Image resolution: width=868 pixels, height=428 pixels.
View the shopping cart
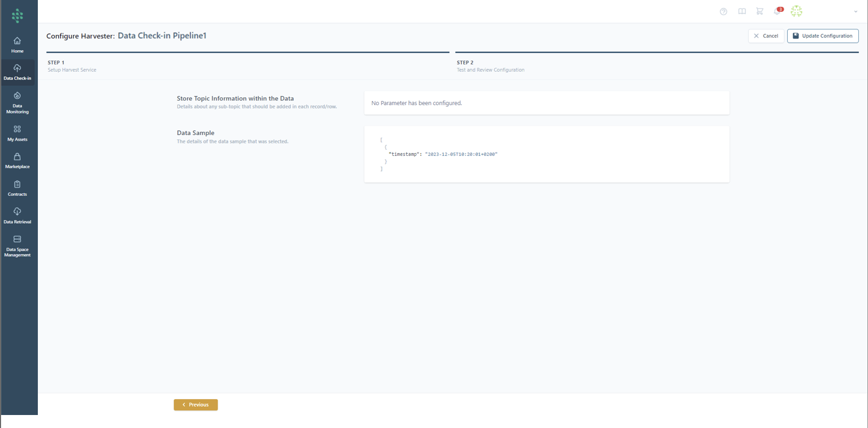click(759, 11)
